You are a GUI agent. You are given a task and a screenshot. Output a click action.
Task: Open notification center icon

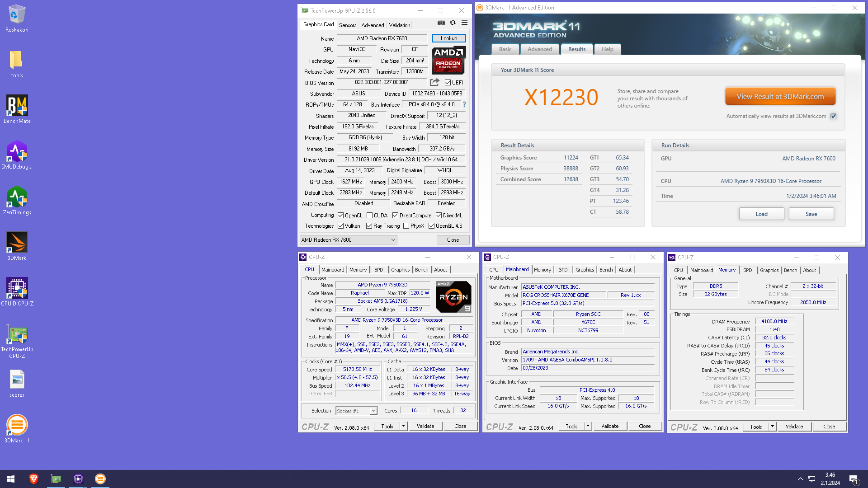click(854, 479)
